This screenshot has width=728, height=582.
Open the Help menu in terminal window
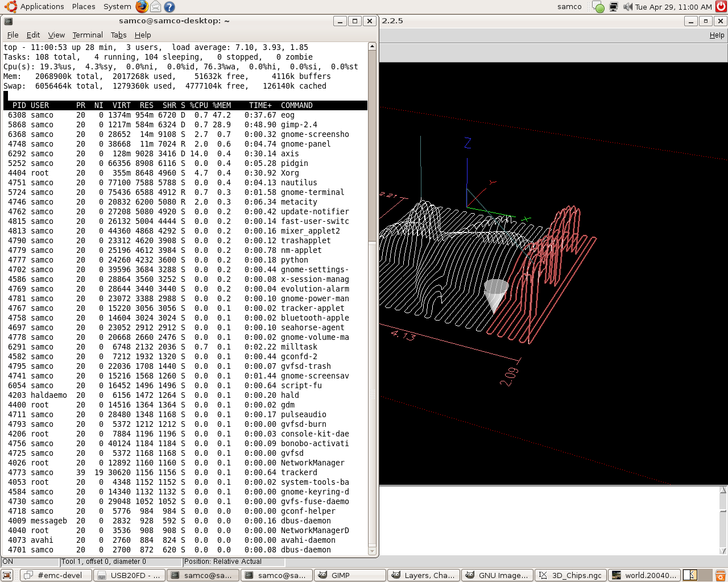tap(143, 35)
